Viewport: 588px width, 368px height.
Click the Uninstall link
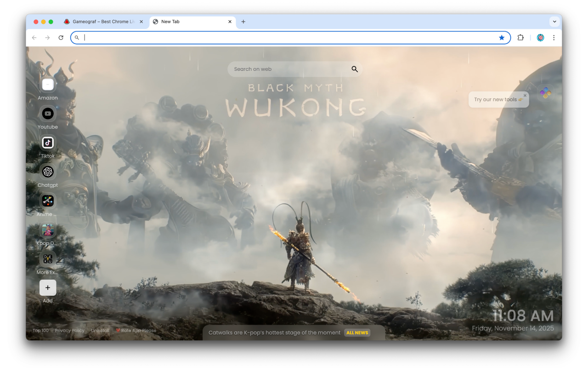(100, 330)
